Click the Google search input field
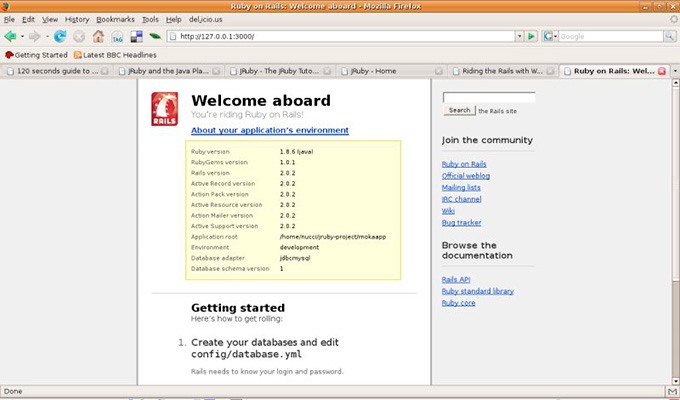The width and height of the screenshot is (680, 400). [611, 36]
